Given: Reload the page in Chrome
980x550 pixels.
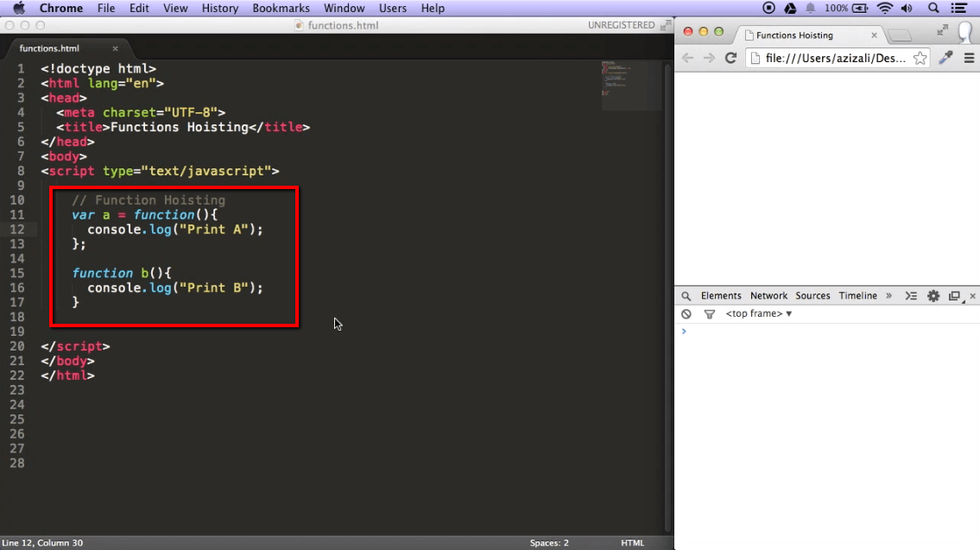Looking at the screenshot, I should coord(730,58).
